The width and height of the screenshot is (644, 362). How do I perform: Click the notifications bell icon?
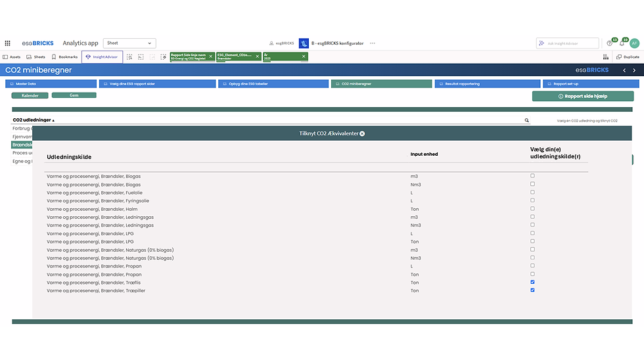coord(622,43)
